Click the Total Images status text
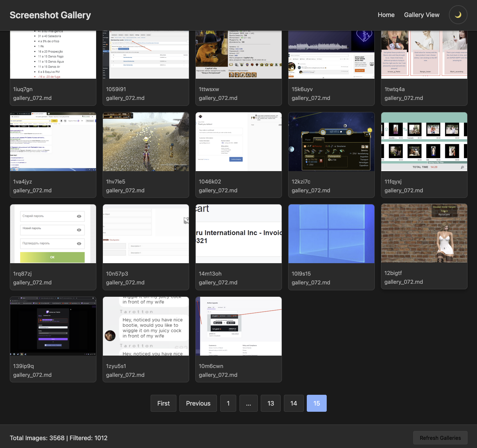477x448 pixels. click(x=58, y=438)
